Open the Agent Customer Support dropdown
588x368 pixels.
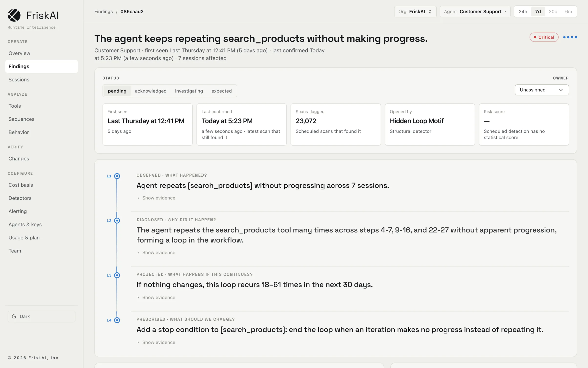475,12
